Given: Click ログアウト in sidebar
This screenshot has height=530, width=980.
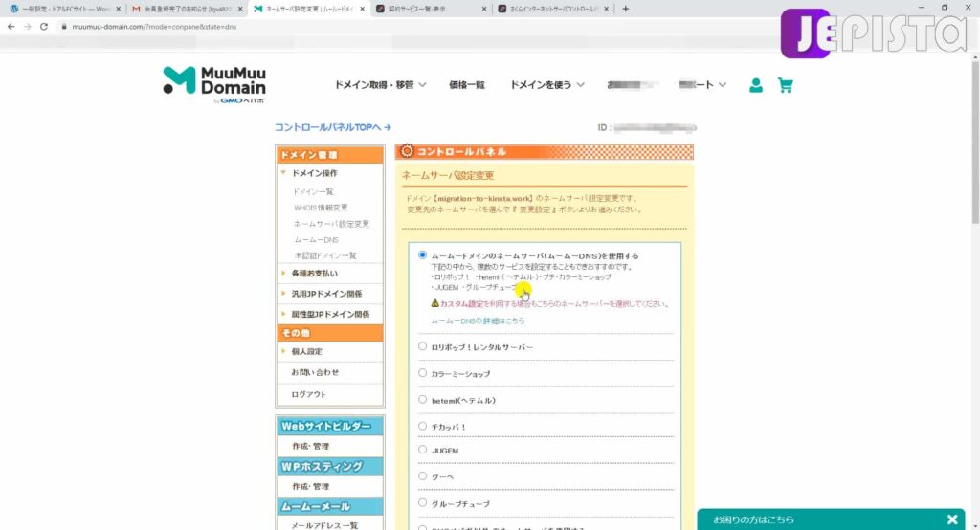Looking at the screenshot, I should coord(308,394).
